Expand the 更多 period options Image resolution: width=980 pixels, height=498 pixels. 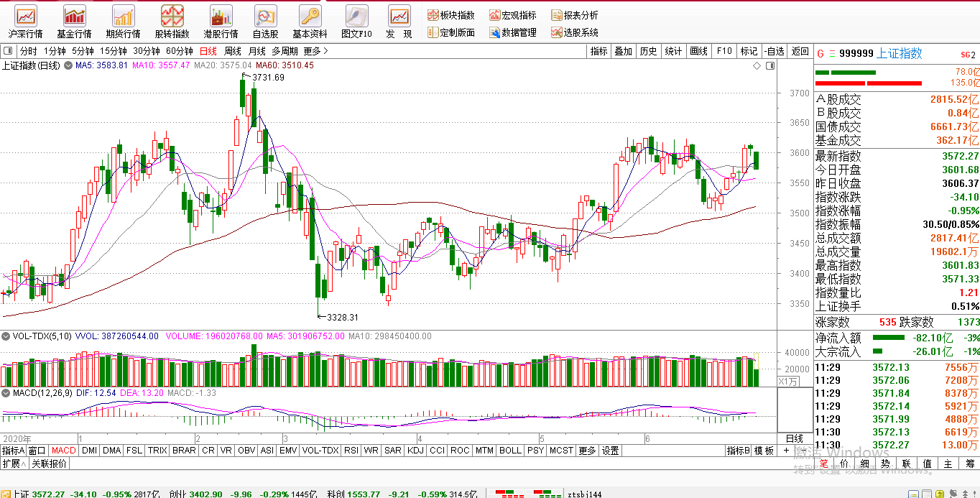[x=315, y=51]
